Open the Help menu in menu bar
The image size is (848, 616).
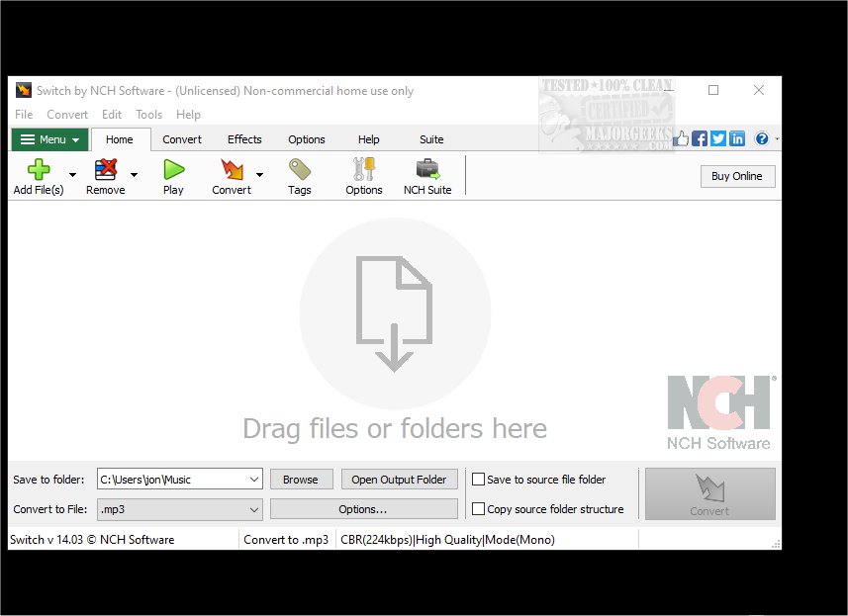coord(188,115)
